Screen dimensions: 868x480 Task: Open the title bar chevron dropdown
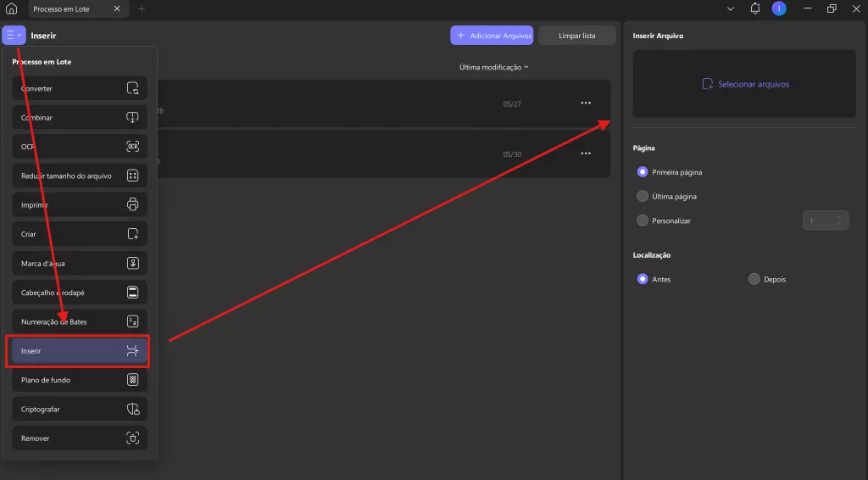click(730, 8)
